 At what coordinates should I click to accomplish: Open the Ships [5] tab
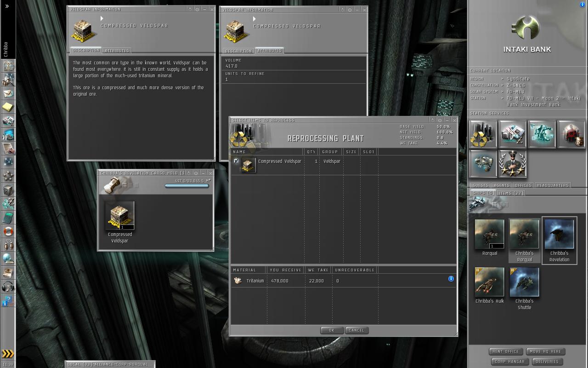(483, 193)
